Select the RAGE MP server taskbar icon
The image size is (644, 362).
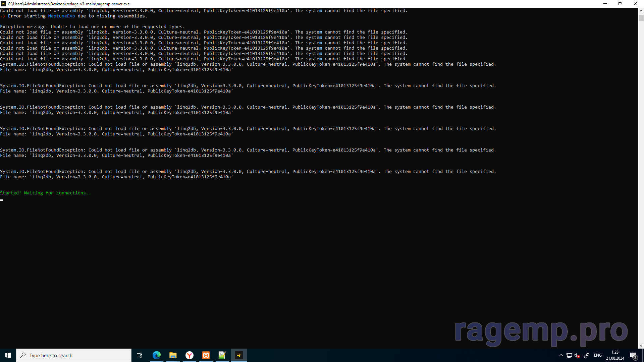click(239, 355)
